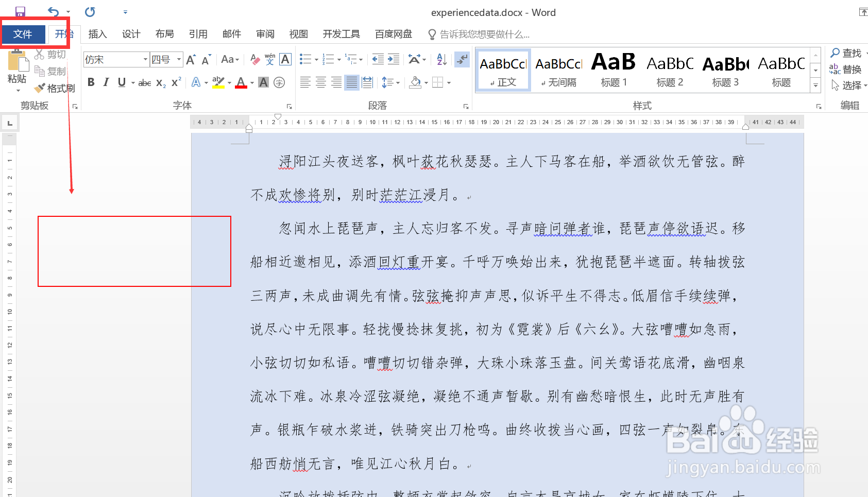Click the 剪切 (Cut) button
The image size is (868, 497).
pos(50,54)
